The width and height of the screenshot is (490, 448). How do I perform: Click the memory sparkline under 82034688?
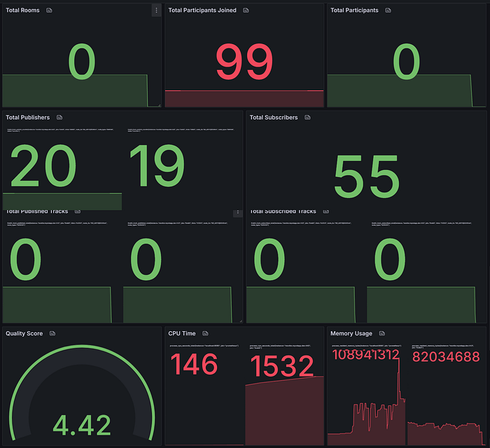447,434
